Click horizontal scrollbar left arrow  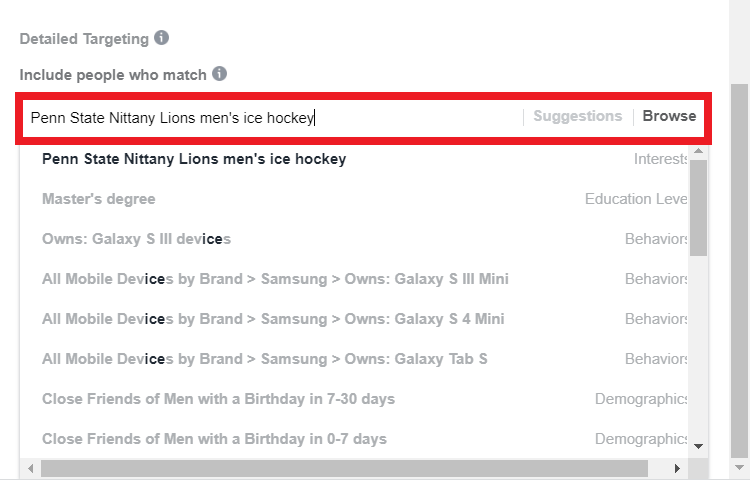[x=31, y=468]
